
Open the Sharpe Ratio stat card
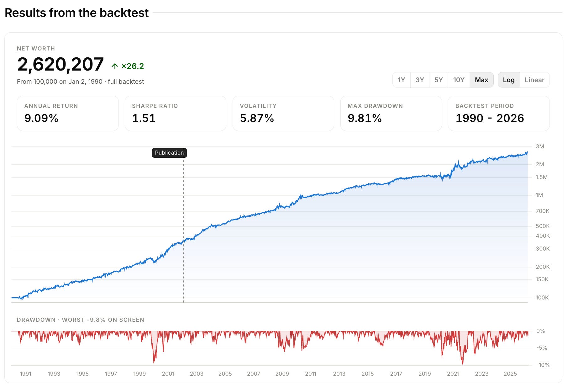176,113
